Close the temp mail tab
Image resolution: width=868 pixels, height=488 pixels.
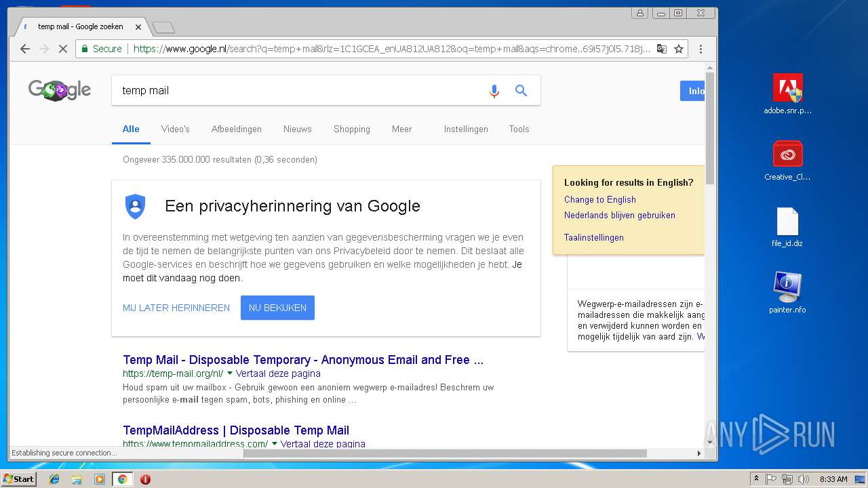pos(138,27)
